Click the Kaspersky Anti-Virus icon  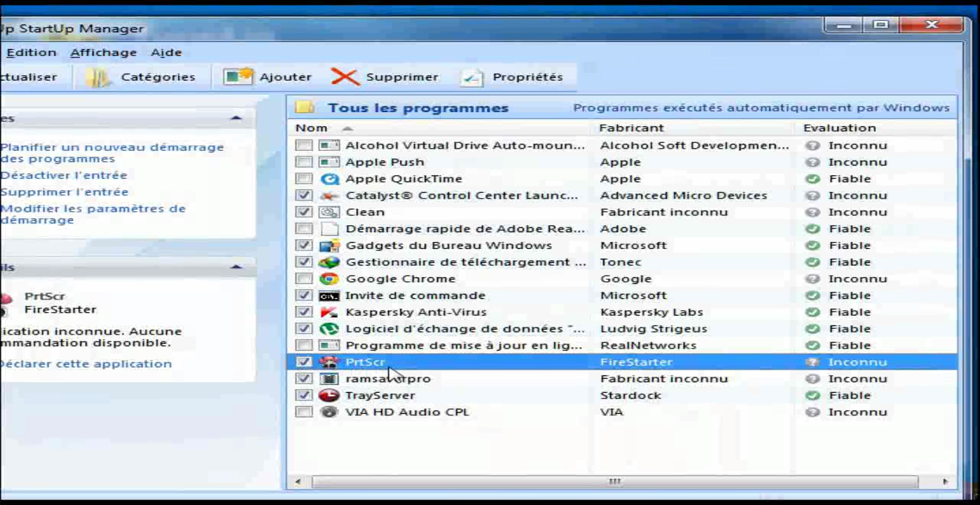click(329, 312)
